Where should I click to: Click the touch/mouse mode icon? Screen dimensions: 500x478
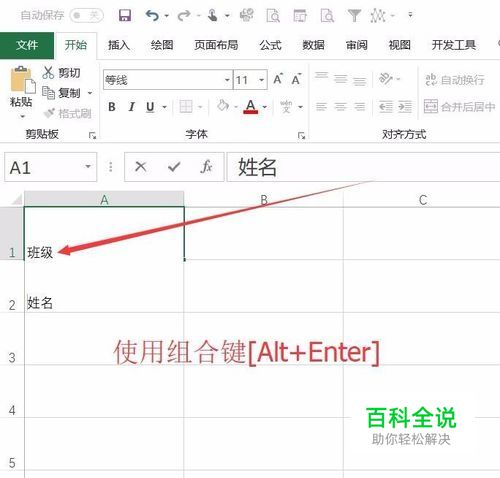point(212,15)
